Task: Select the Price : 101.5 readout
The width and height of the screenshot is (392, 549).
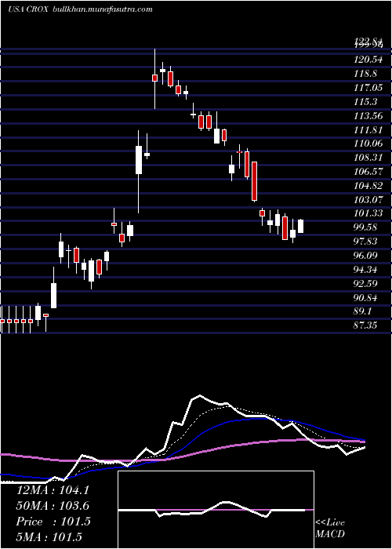Action: (x=53, y=522)
